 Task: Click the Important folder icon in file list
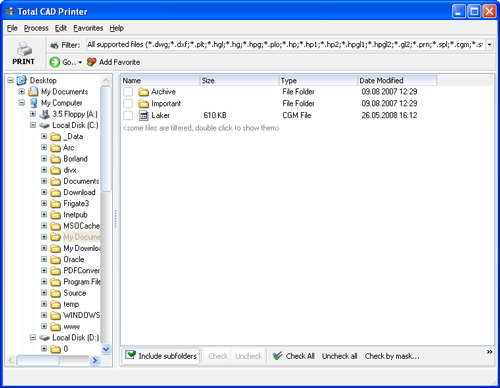click(x=143, y=104)
